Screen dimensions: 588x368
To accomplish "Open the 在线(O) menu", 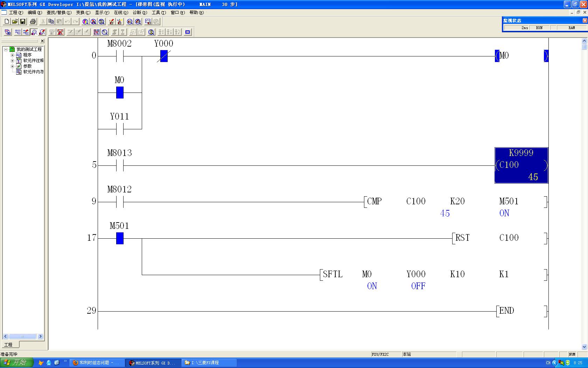I will click(x=121, y=13).
